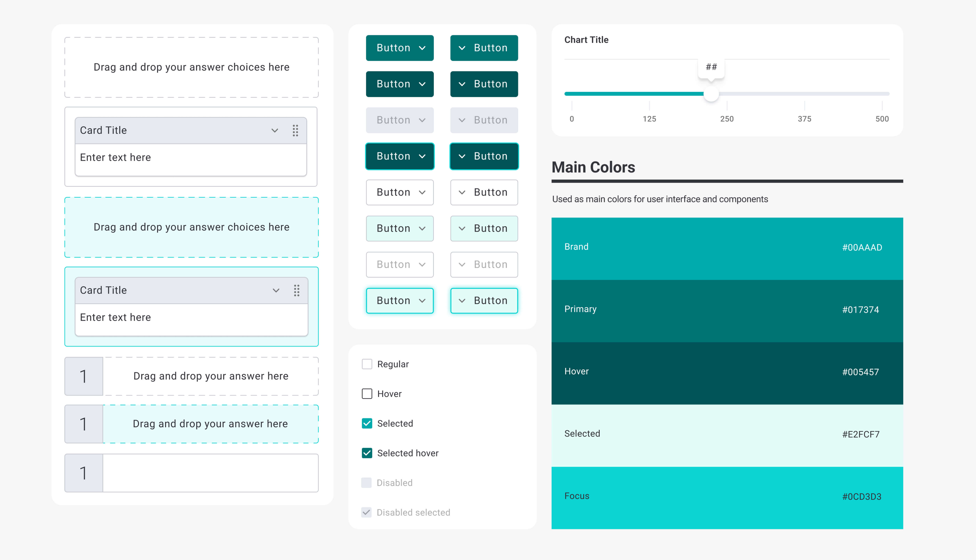
Task: Uncheck the Selected hover checkbox
Action: [367, 453]
